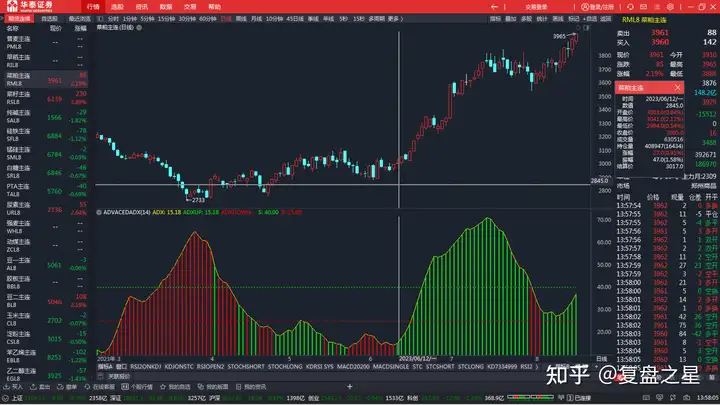
Task: Click the 撤单 cancel order icon
Action: pos(67,387)
